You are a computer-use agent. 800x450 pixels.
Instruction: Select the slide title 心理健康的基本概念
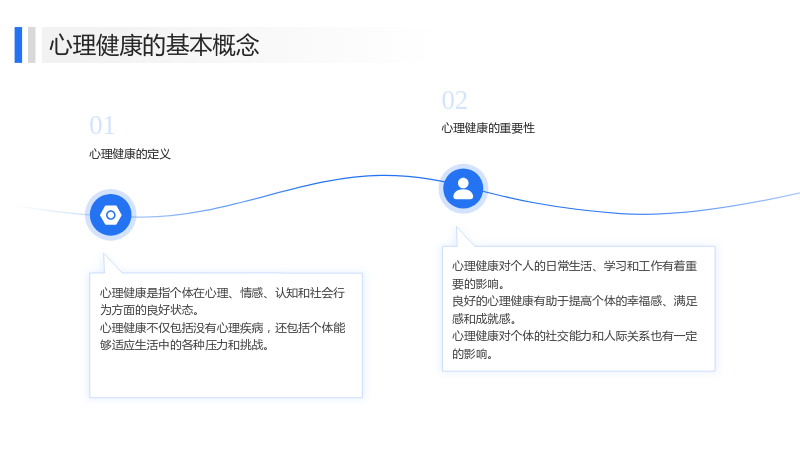pyautogui.click(x=154, y=45)
